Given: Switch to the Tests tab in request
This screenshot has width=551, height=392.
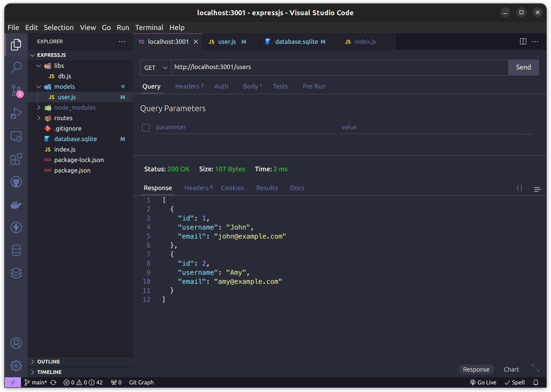Looking at the screenshot, I should [x=280, y=86].
